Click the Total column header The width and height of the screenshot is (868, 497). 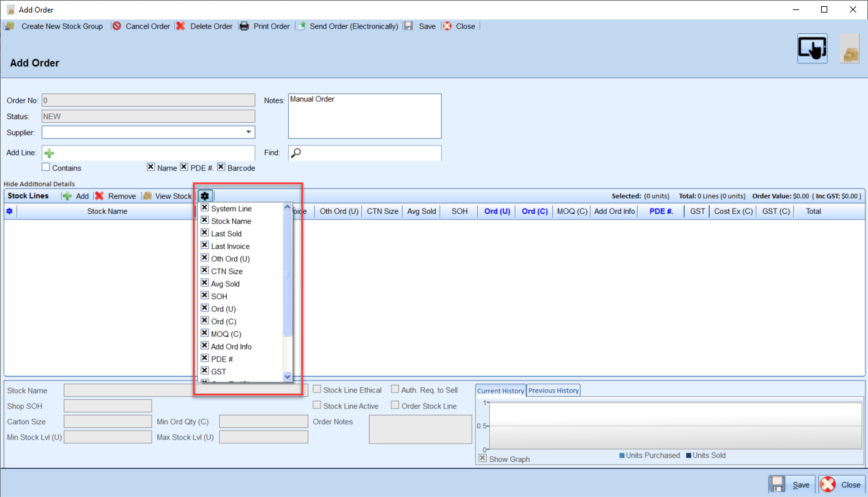pyautogui.click(x=814, y=211)
